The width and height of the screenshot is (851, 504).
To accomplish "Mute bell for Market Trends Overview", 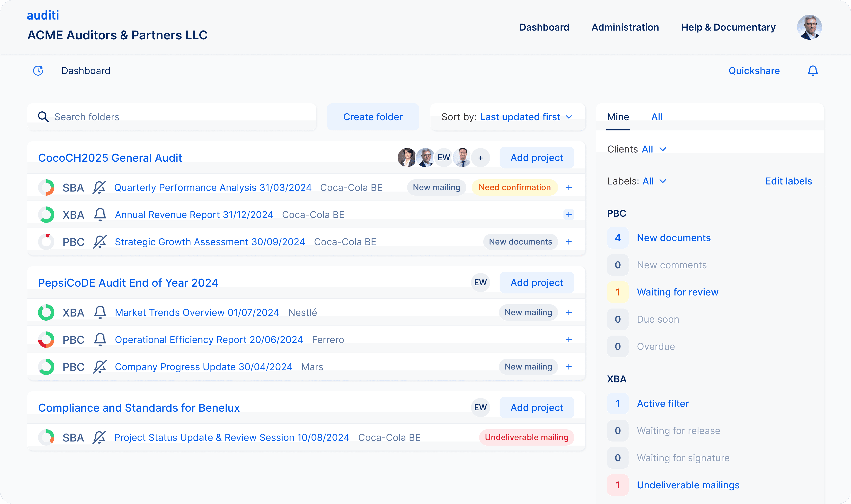I will pyautogui.click(x=100, y=312).
